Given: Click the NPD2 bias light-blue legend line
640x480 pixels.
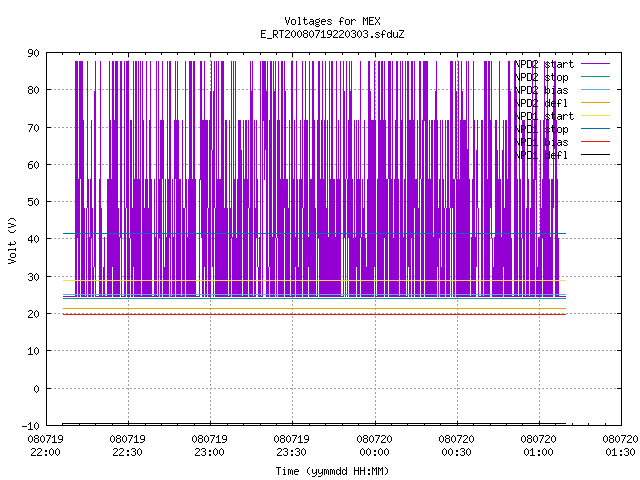Looking at the screenshot, I should pos(595,89).
